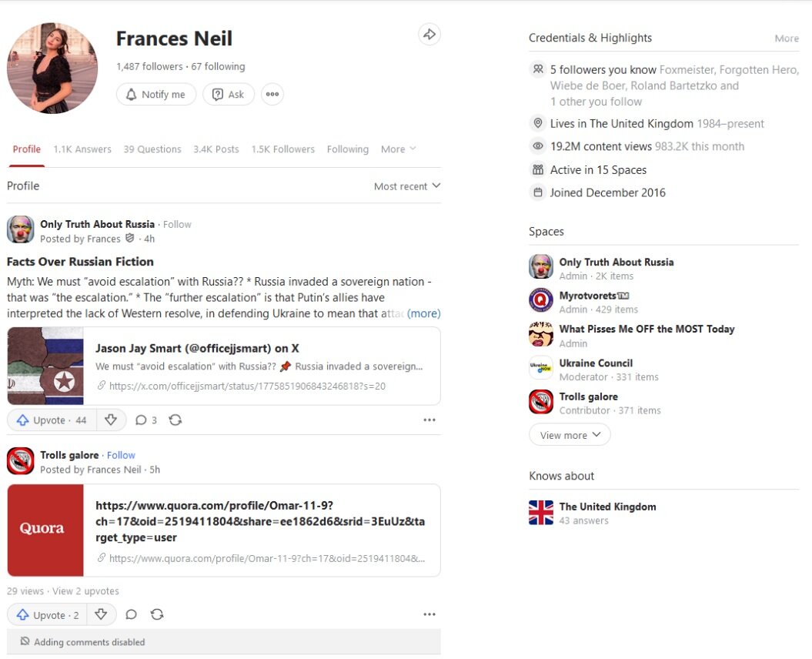The image size is (812, 659).
Task: Open What Pisses Me OFF the MOST Today space
Action: tap(647, 329)
